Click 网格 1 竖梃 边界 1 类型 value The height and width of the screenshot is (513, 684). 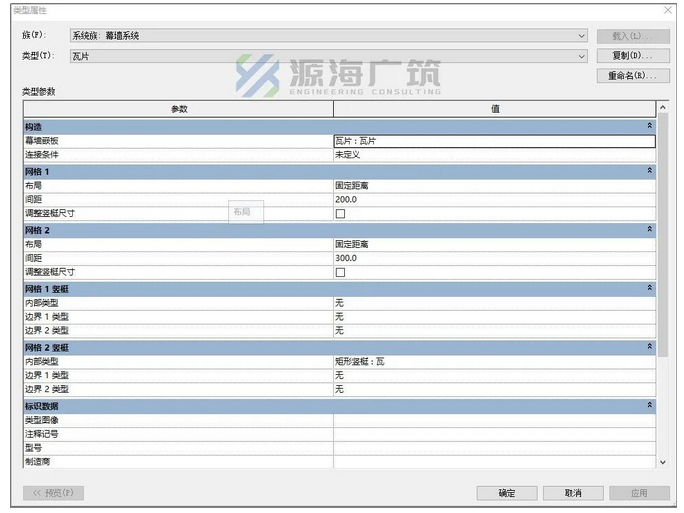(495, 317)
